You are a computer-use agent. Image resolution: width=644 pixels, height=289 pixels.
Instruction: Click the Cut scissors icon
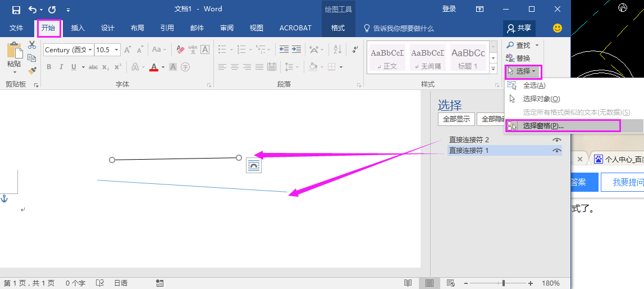click(x=32, y=45)
